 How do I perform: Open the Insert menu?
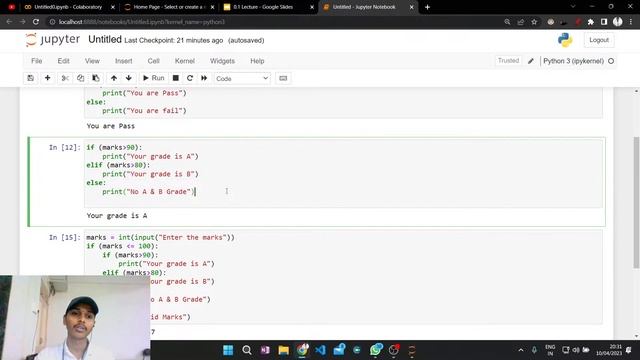(124, 61)
